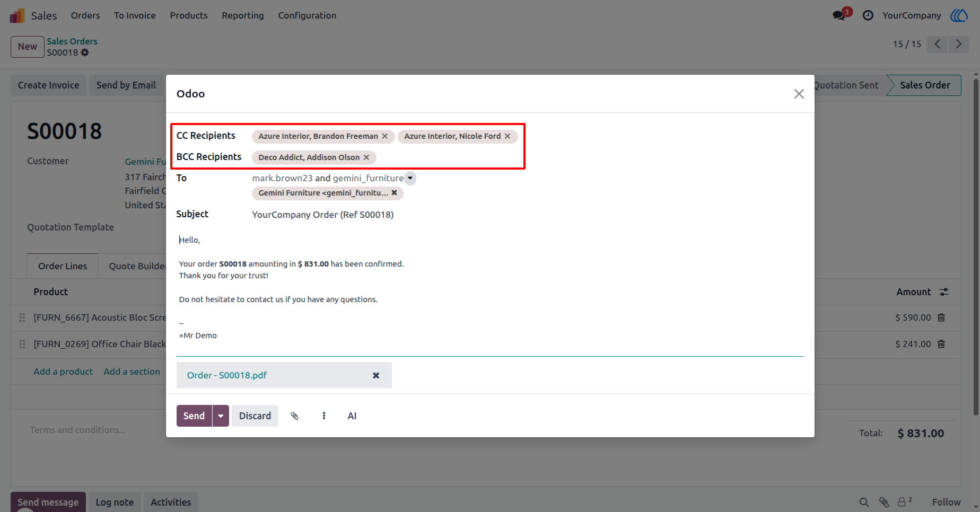Click the Send button
980x512 pixels.
point(194,416)
